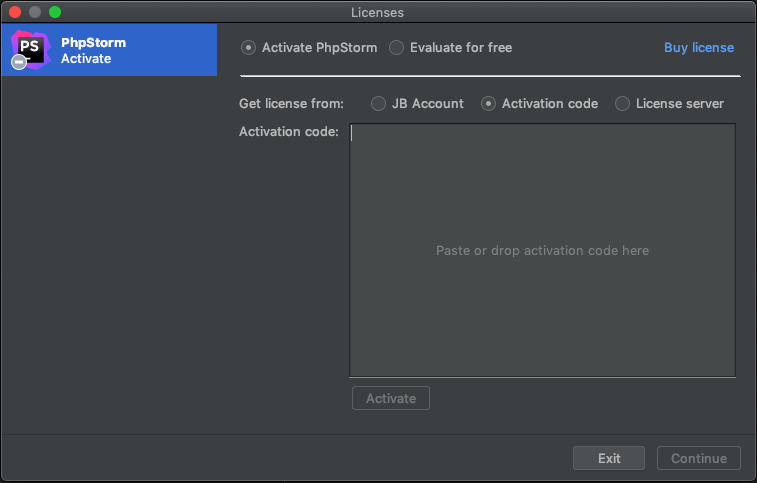Close the Licenses window with red button
This screenshot has width=757, height=483.
pyautogui.click(x=15, y=12)
